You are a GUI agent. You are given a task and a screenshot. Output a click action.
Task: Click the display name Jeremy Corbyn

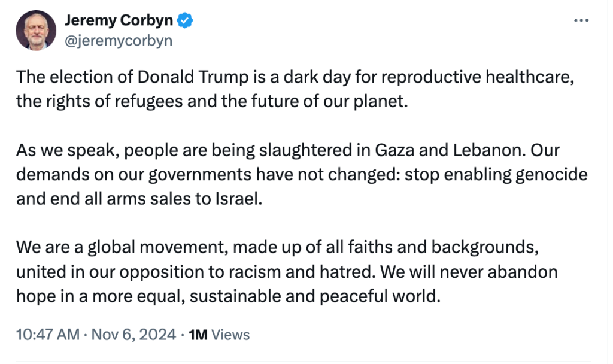click(x=119, y=20)
